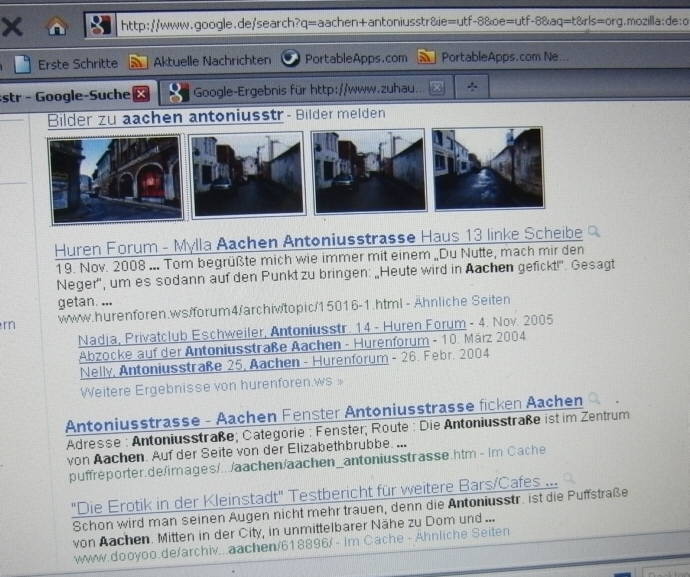Open the last street image thumbnail

(x=488, y=168)
